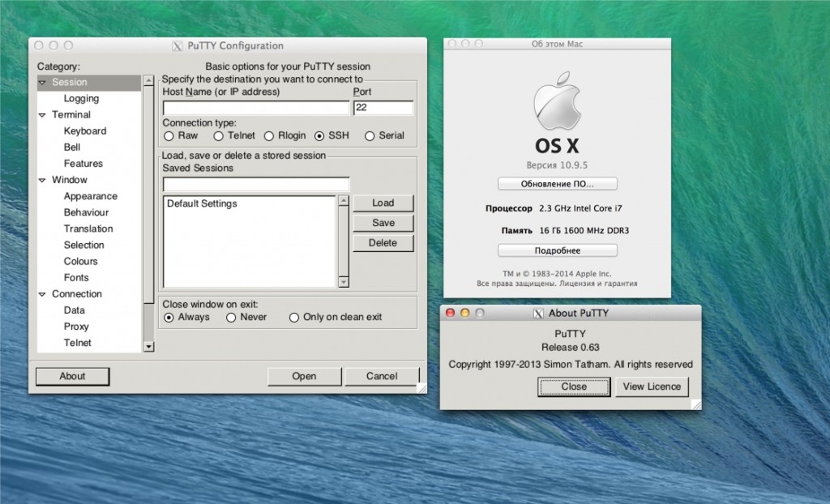This screenshot has width=830, height=504.
Task: Click the up arrow of the category list scrollbar
Action: (x=148, y=79)
